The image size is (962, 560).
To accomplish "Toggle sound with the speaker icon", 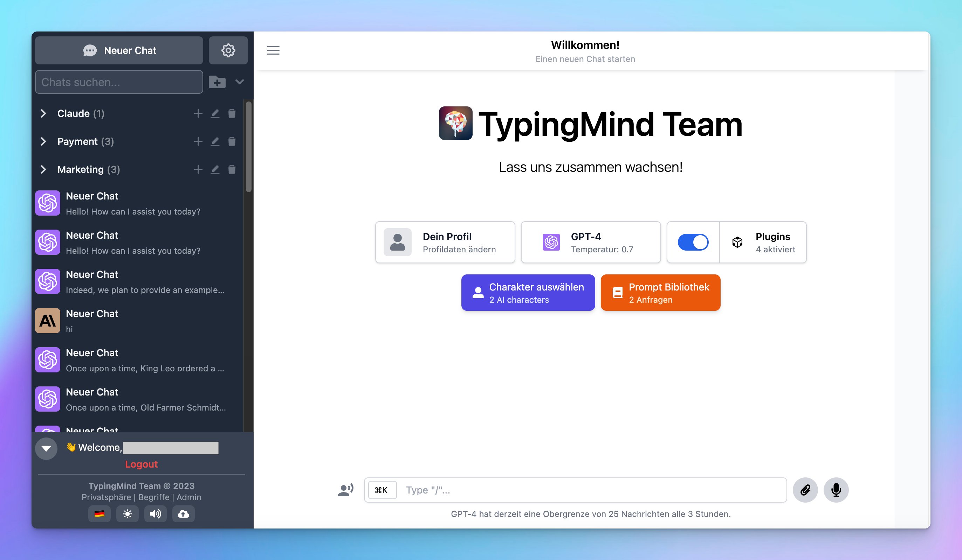I will coord(156,514).
